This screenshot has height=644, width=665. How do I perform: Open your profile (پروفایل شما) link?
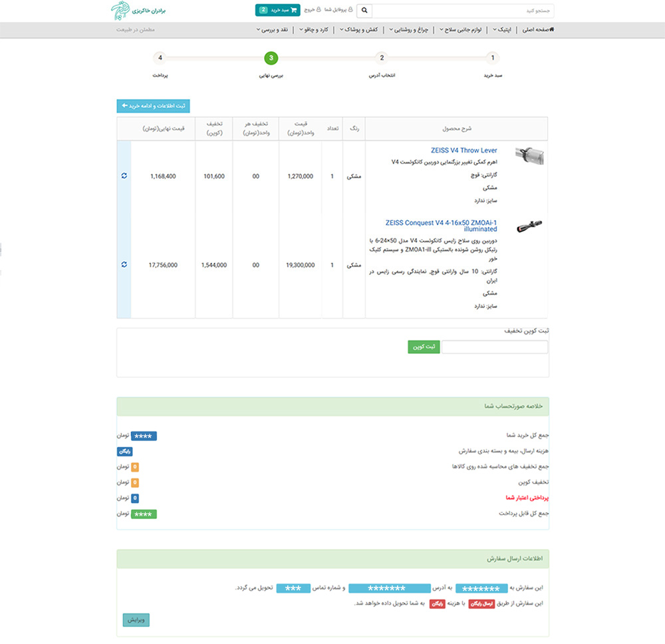[338, 10]
